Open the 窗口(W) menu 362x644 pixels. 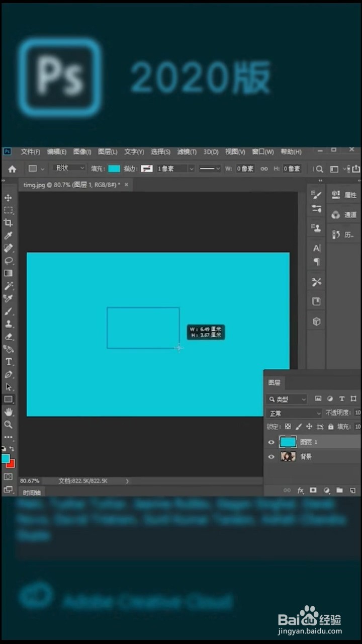coord(263,152)
